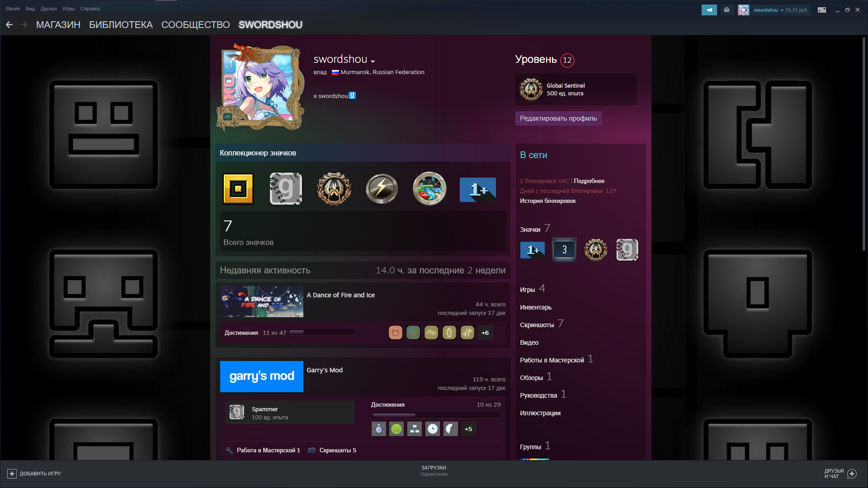Image resolution: width=868 pixels, height=488 pixels.
Task: Open the Игры menu
Action: [x=68, y=9]
